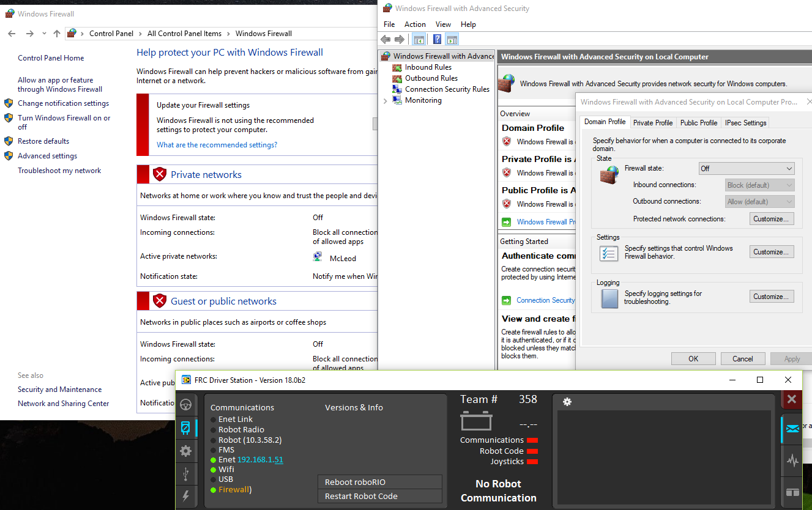Click the red shield icon beside Guest or public networks
The width and height of the screenshot is (812, 510).
[x=160, y=301]
